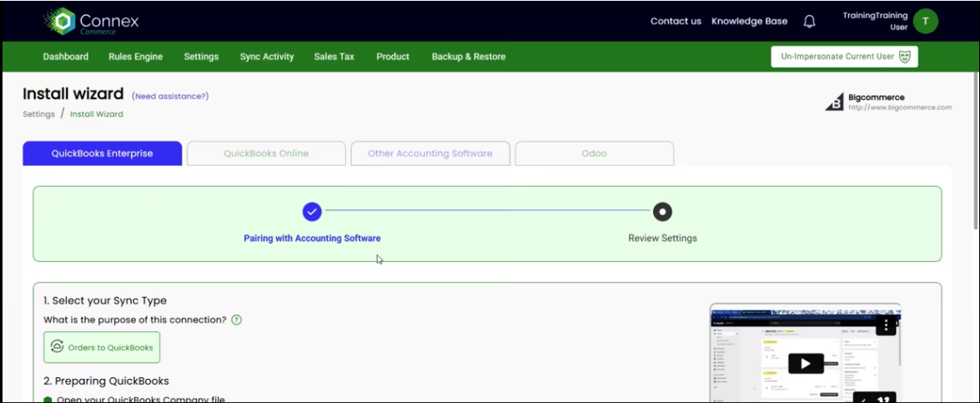Click the Connex Commerce logo

pyautogui.click(x=91, y=21)
